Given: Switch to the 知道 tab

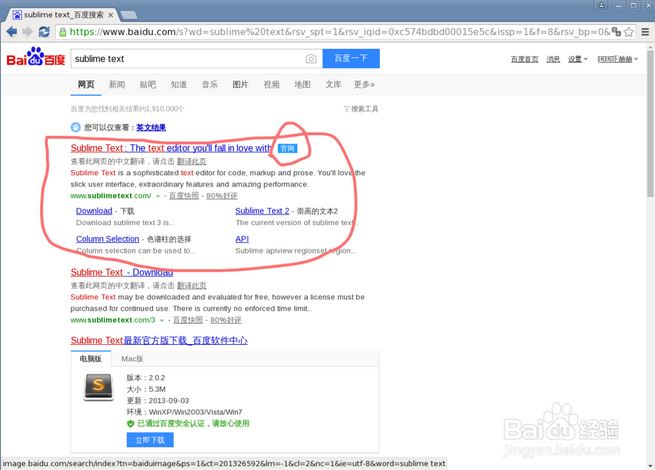Looking at the screenshot, I should (x=179, y=84).
